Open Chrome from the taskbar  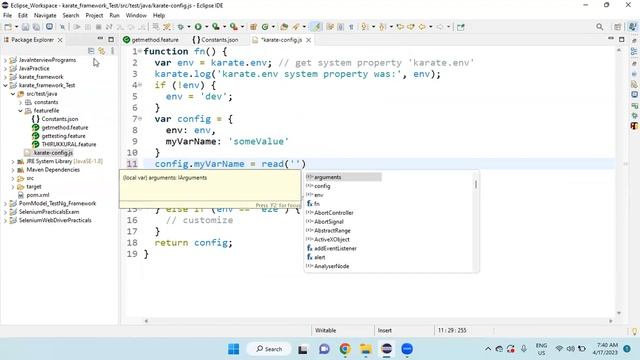coord(345,349)
